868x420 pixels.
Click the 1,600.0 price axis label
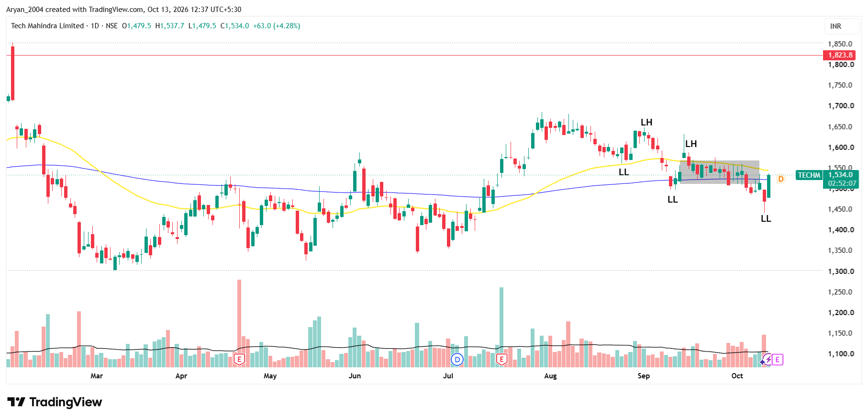tap(841, 148)
